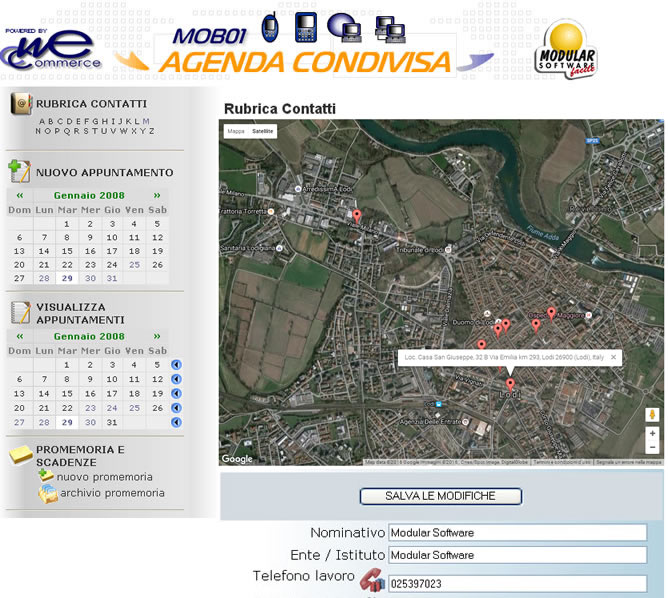Filter contacts by letter A
This screenshot has width=668, height=598.
click(42, 121)
